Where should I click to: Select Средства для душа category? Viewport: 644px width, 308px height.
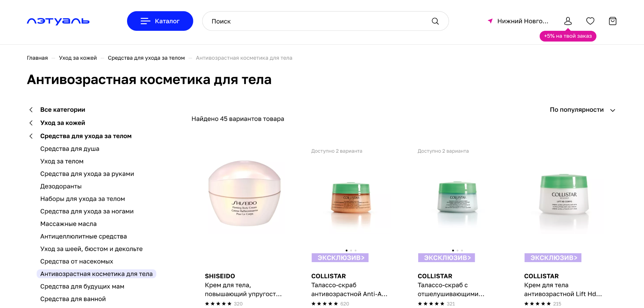(x=70, y=149)
